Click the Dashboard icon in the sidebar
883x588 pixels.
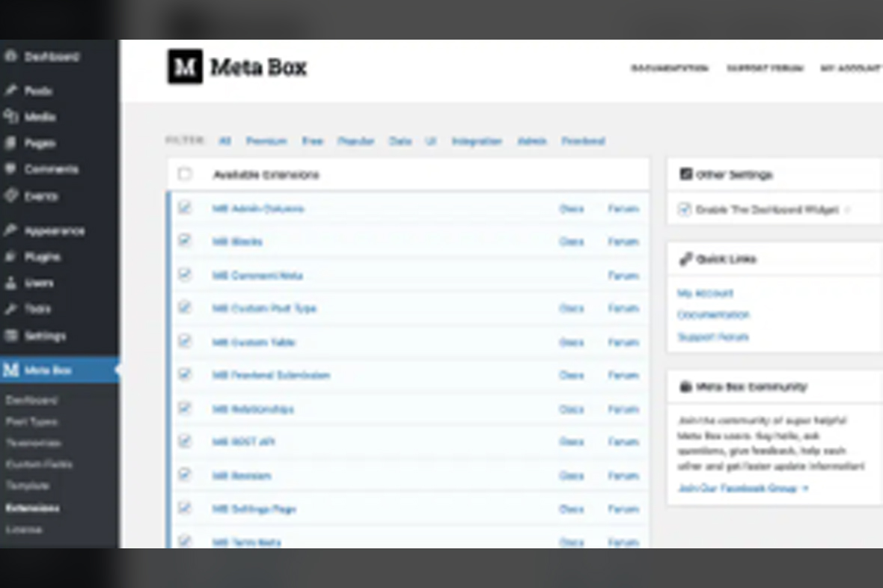[10, 56]
